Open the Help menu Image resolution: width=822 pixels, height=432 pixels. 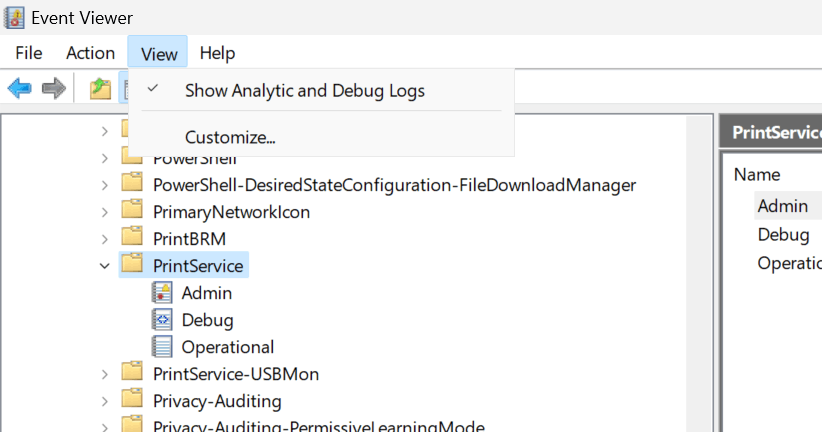coord(217,53)
